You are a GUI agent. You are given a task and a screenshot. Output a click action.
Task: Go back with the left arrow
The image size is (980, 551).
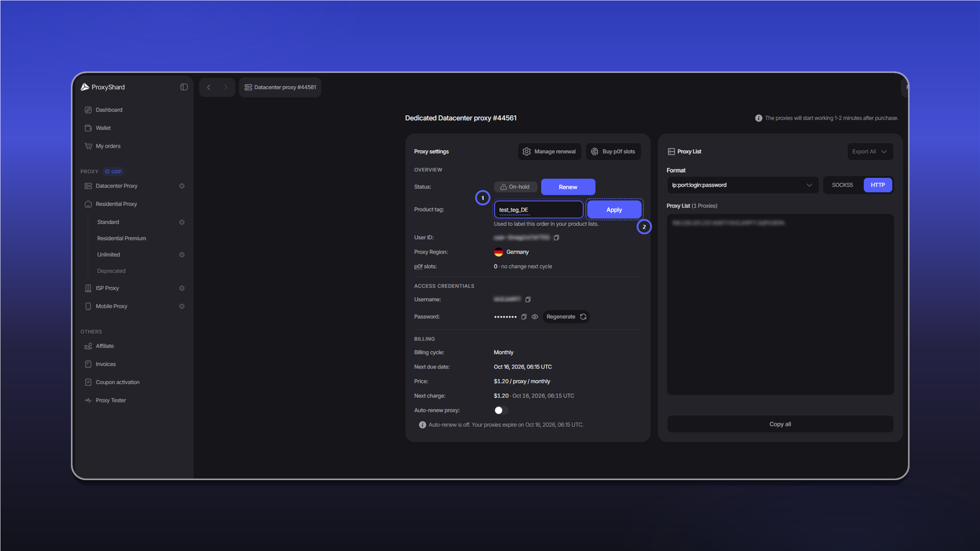[209, 87]
